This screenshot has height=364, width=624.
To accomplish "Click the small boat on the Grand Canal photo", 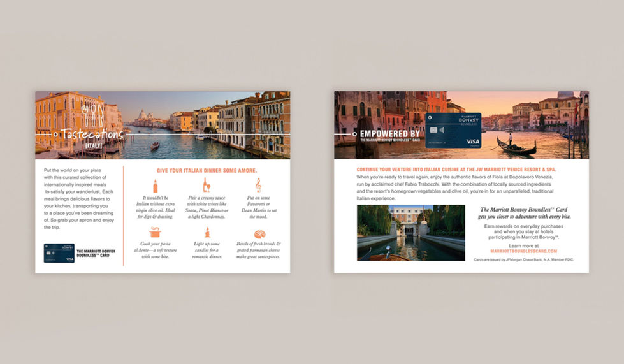I will tap(155, 146).
